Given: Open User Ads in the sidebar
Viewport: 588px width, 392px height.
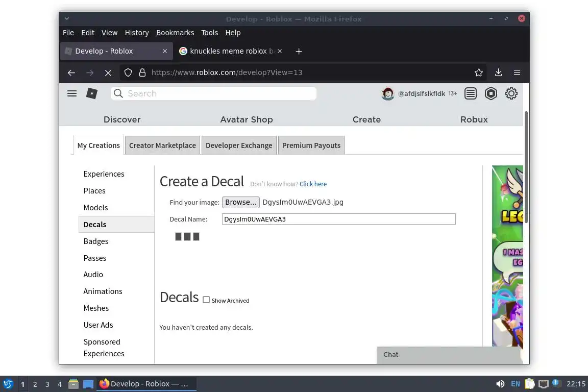Looking at the screenshot, I should (x=98, y=325).
